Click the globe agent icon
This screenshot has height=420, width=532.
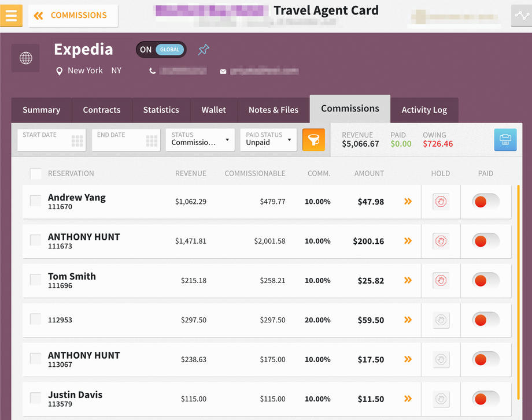pos(25,58)
